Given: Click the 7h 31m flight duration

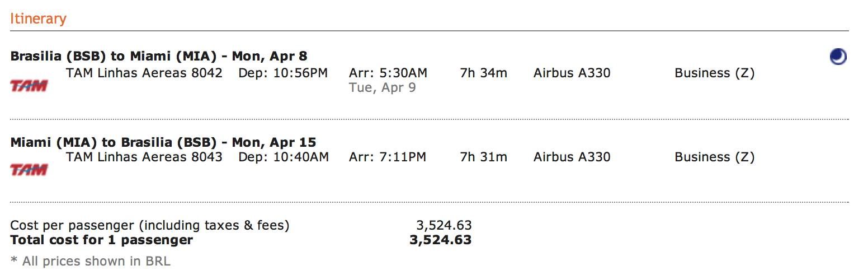Looking at the screenshot, I should pyautogui.click(x=484, y=157).
